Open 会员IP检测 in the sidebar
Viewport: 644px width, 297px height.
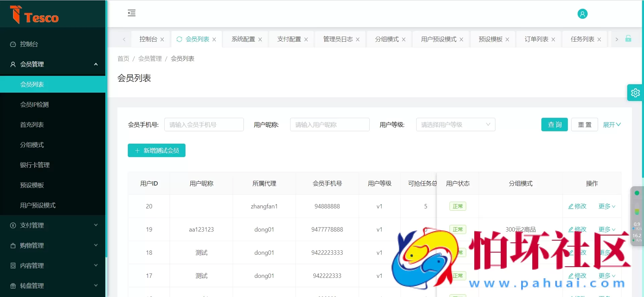53,104
